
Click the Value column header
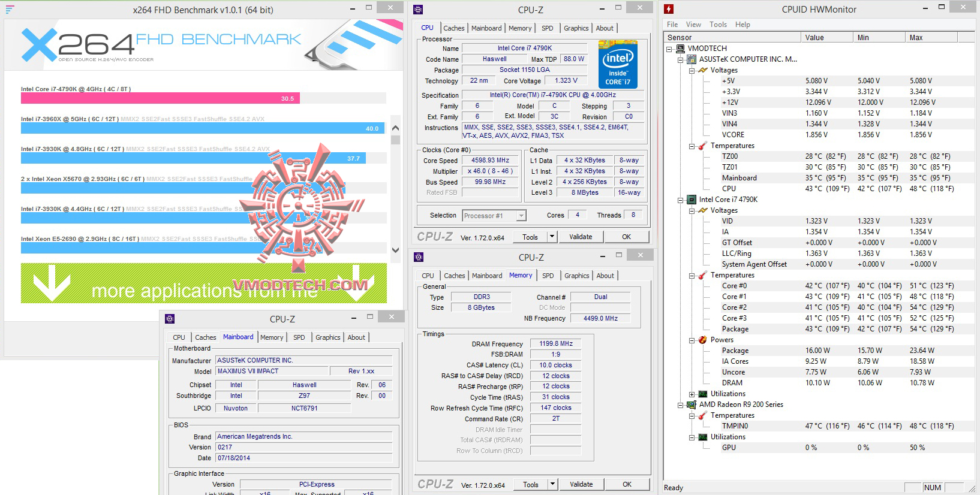827,37
